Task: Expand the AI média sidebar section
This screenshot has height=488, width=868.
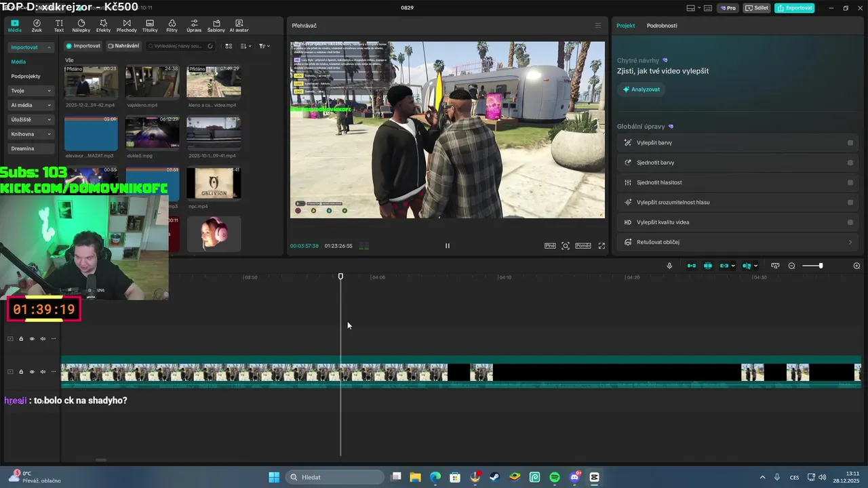Action: tap(49, 105)
